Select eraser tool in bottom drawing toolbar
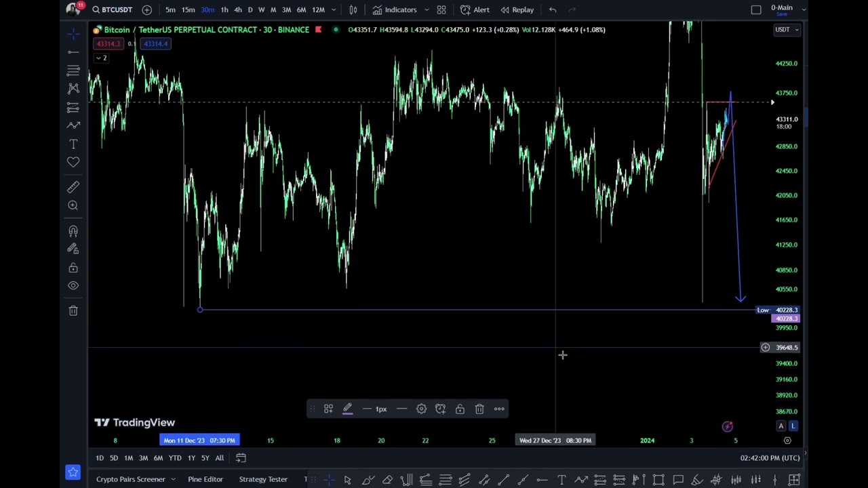Image resolution: width=868 pixels, height=488 pixels. pyautogui.click(x=387, y=480)
